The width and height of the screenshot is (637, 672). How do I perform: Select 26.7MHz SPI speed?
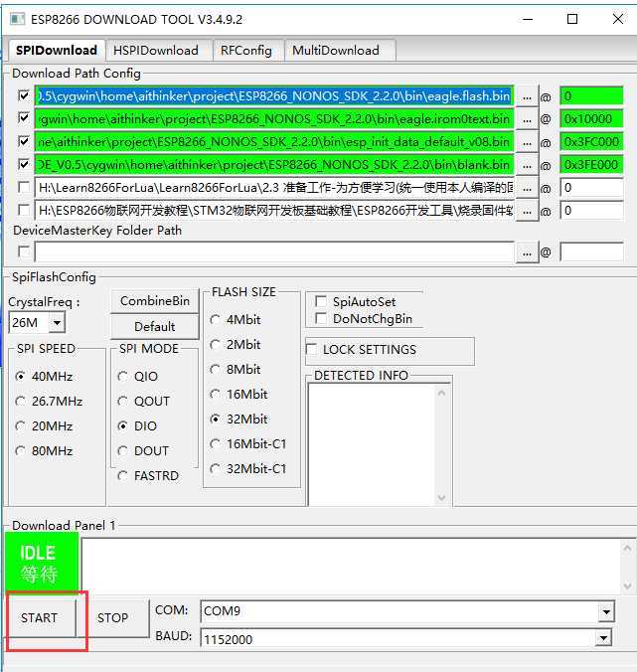[x=20, y=402]
